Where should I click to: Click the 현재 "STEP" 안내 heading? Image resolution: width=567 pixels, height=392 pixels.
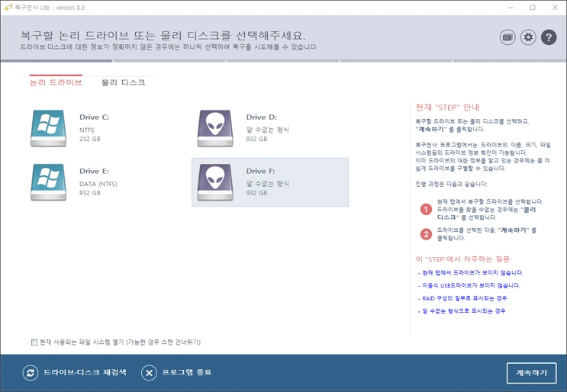(x=447, y=108)
